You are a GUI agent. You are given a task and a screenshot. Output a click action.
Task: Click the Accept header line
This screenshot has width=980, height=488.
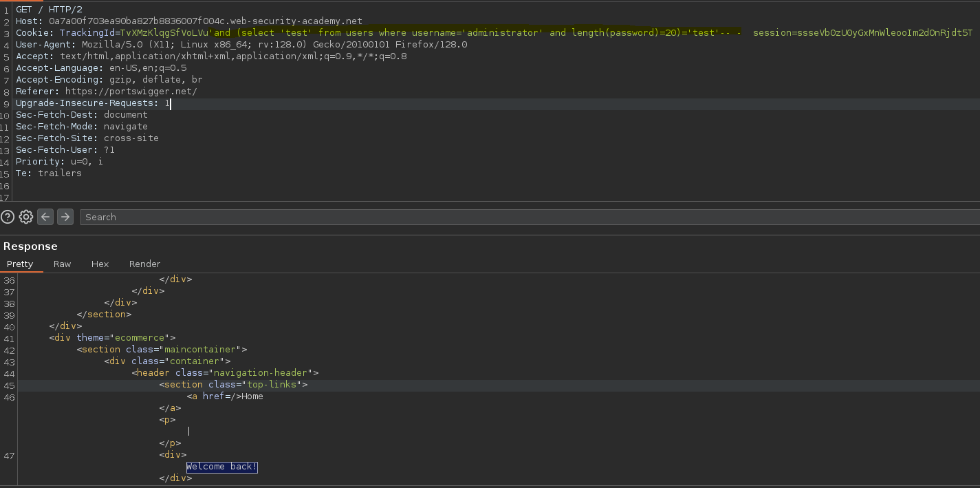tap(211, 56)
